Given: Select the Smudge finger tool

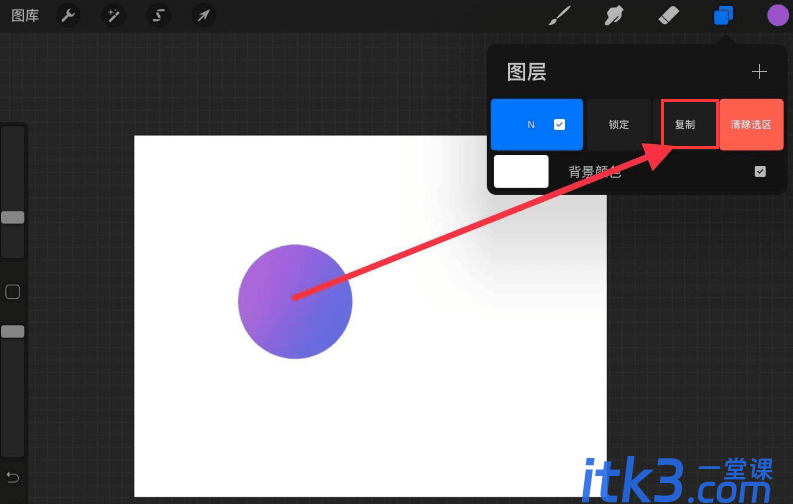Looking at the screenshot, I should point(613,16).
